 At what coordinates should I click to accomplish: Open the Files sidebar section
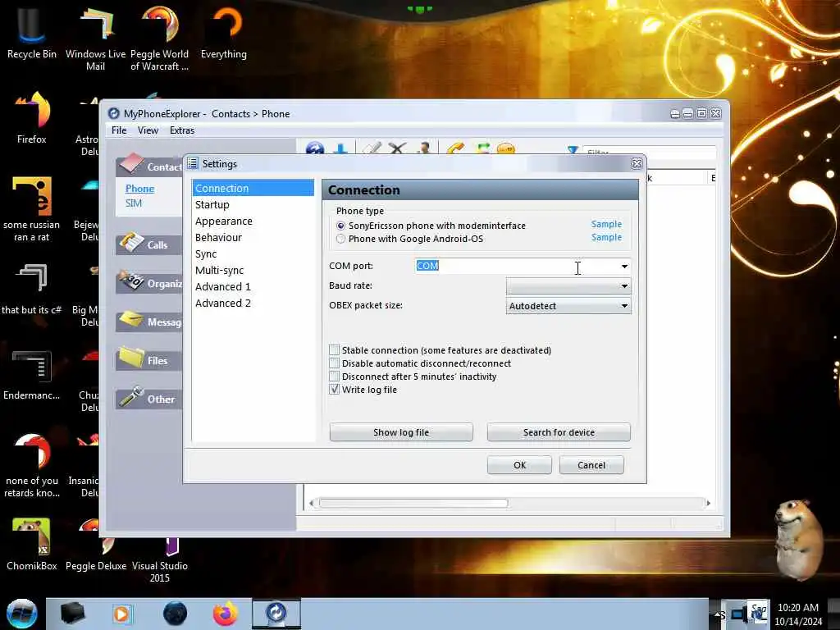149,359
